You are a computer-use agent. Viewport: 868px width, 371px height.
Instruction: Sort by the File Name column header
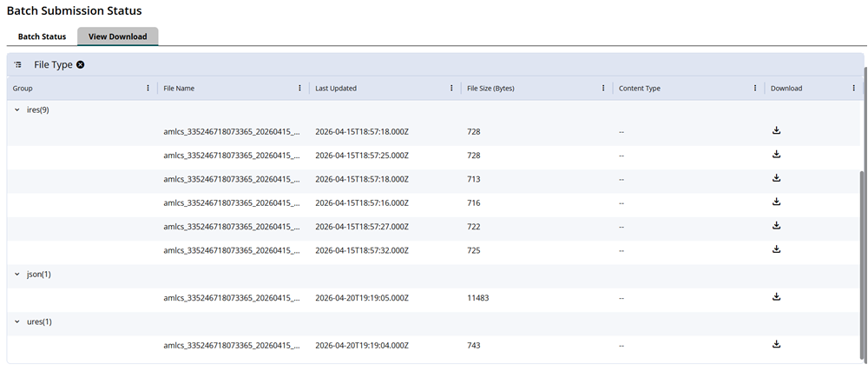point(179,88)
